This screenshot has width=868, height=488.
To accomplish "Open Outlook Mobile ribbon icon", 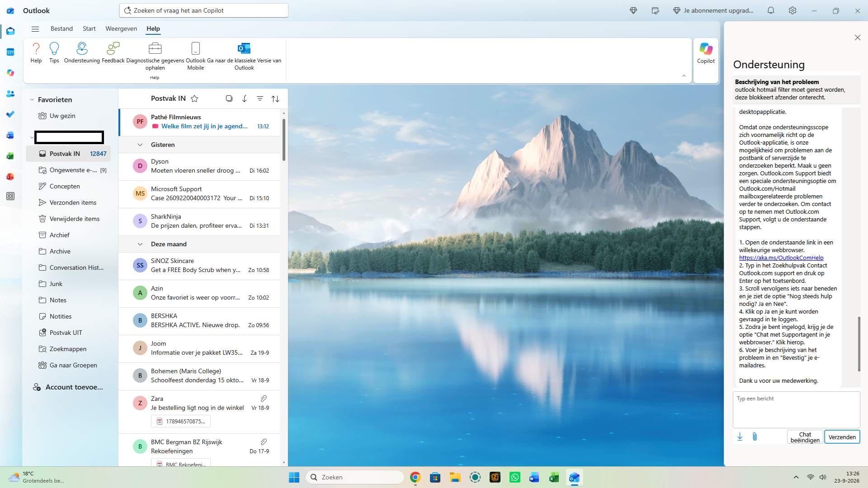I will [196, 48].
